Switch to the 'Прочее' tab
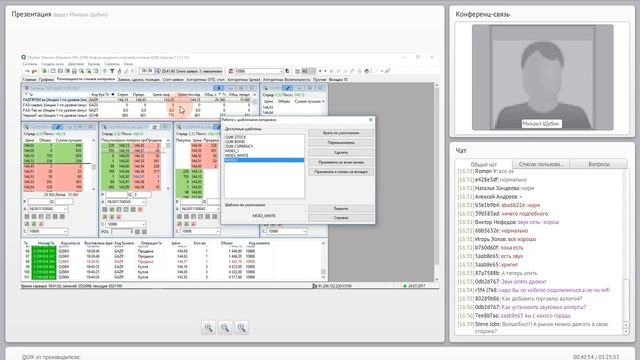This screenshot has height=360, width=640. pyautogui.click(x=320, y=80)
